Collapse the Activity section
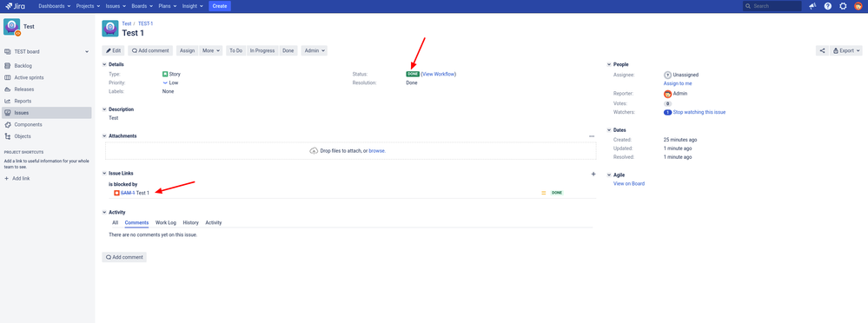Screen dimensions: 868x323 (104, 213)
